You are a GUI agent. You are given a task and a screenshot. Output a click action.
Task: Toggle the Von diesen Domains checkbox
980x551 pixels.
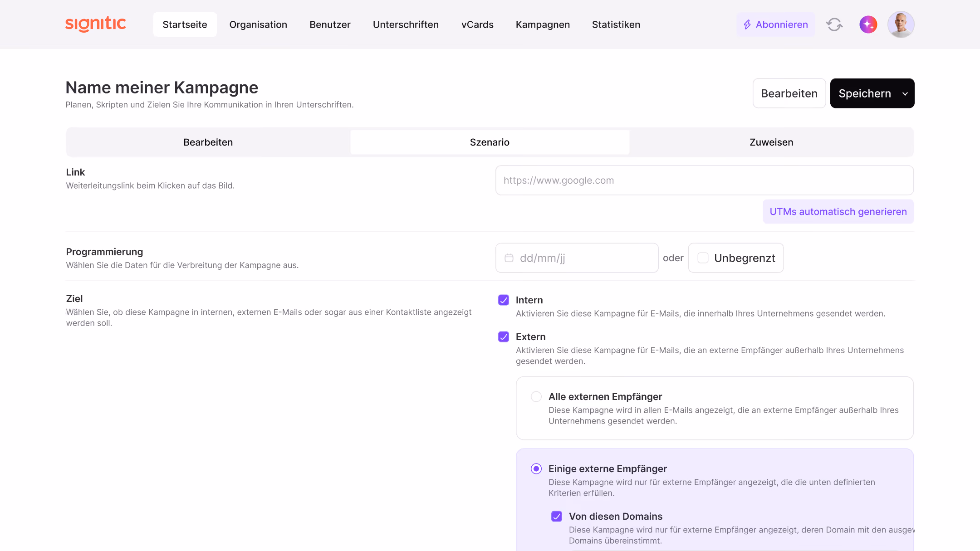(x=557, y=516)
